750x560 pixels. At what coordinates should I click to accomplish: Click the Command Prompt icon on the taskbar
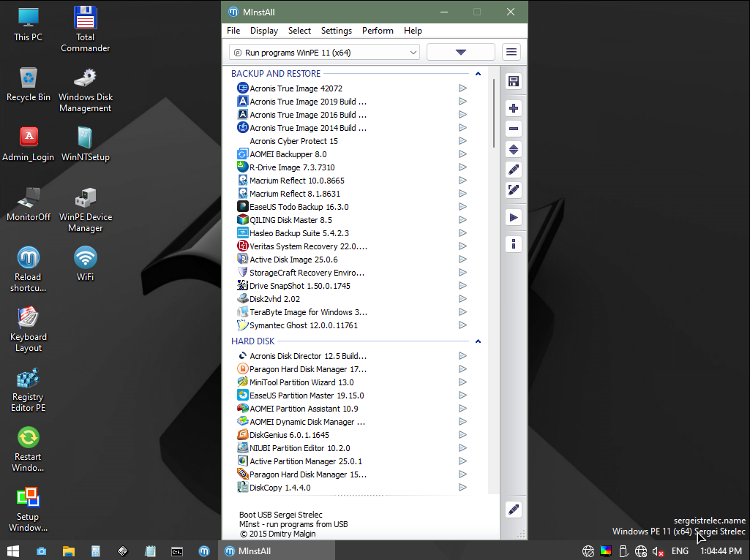click(x=177, y=551)
